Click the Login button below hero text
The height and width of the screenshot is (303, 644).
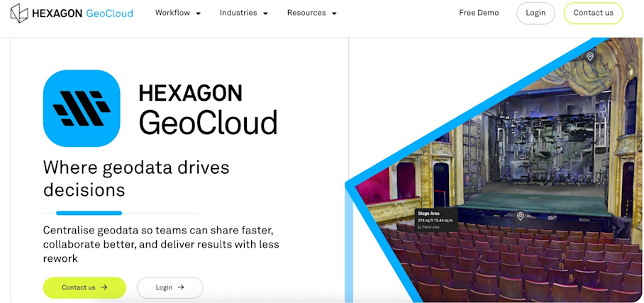(x=170, y=287)
